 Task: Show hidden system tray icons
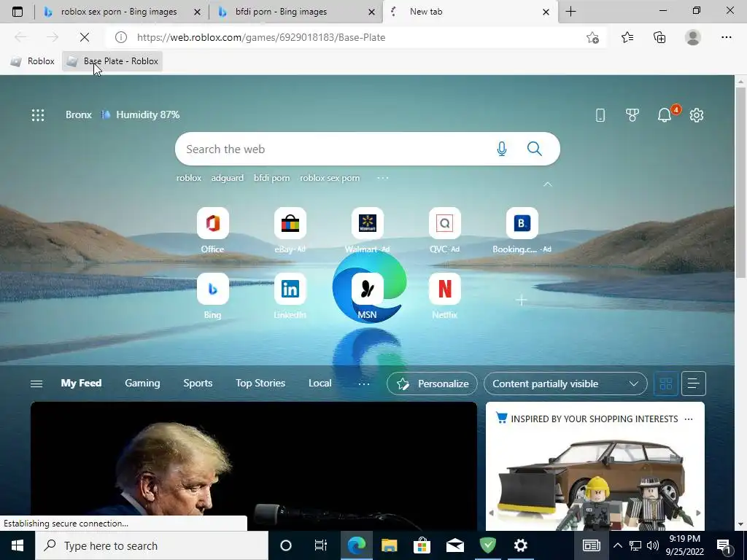(x=617, y=545)
